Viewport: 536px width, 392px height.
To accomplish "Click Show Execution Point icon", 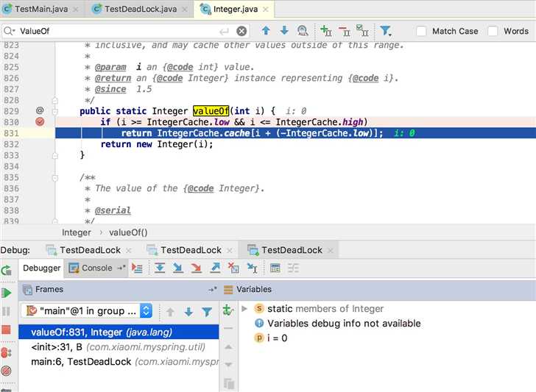I will [137, 268].
